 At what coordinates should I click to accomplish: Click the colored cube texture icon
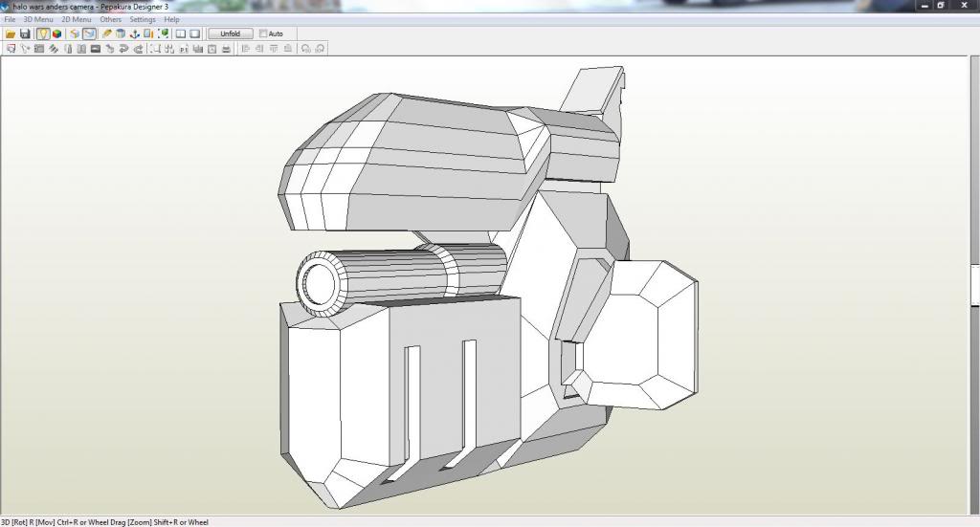pyautogui.click(x=56, y=33)
